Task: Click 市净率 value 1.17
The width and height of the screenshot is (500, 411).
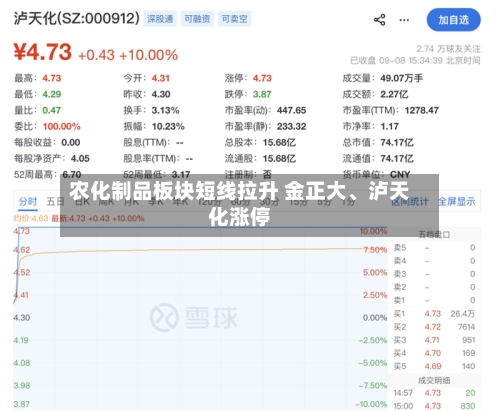Action: point(390,126)
